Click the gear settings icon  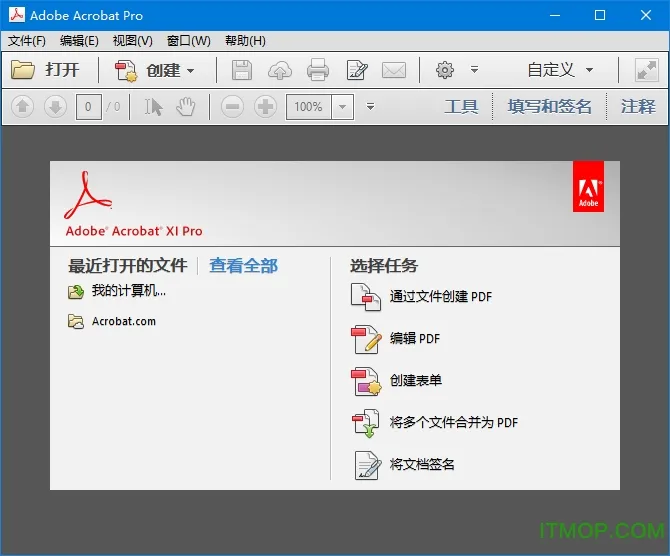(x=444, y=70)
